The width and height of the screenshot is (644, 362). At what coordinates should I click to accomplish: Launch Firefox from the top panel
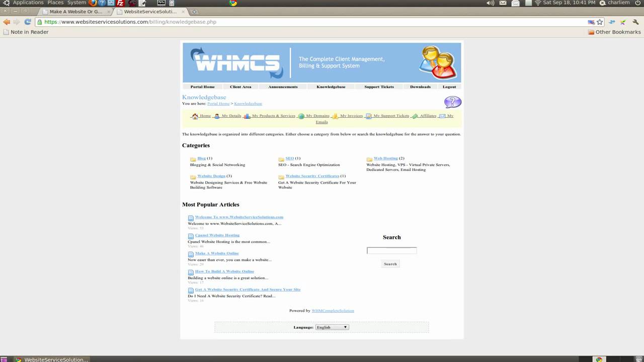click(92, 3)
